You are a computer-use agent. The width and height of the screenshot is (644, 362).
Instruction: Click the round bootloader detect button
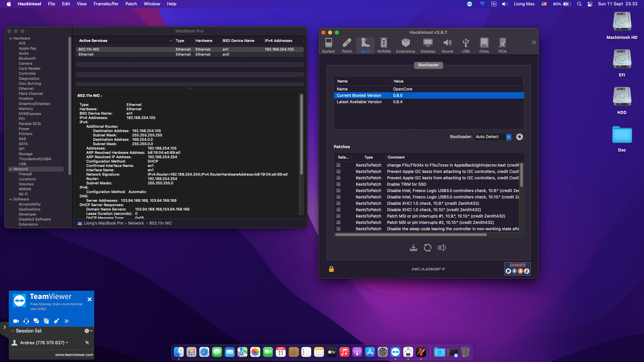point(520,137)
